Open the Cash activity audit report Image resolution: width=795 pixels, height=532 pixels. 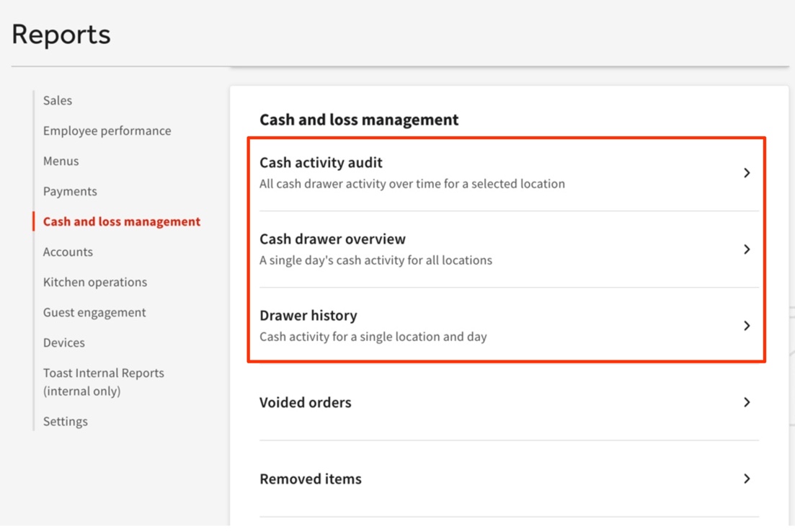[321, 163]
